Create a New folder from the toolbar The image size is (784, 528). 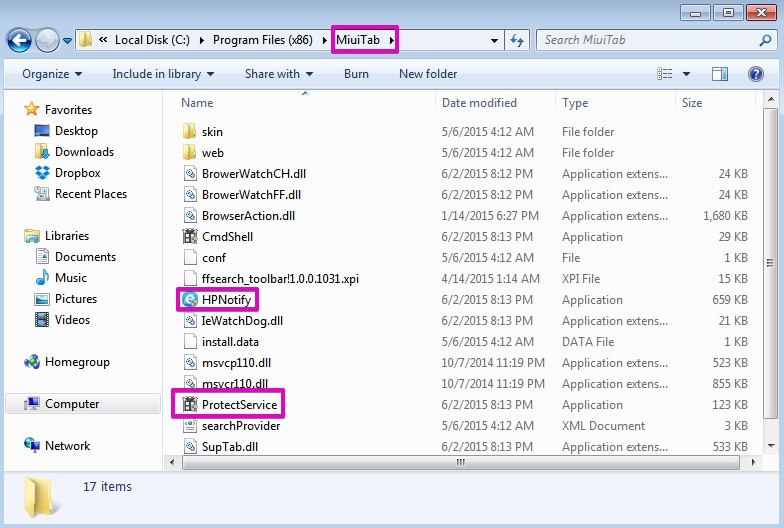click(428, 74)
